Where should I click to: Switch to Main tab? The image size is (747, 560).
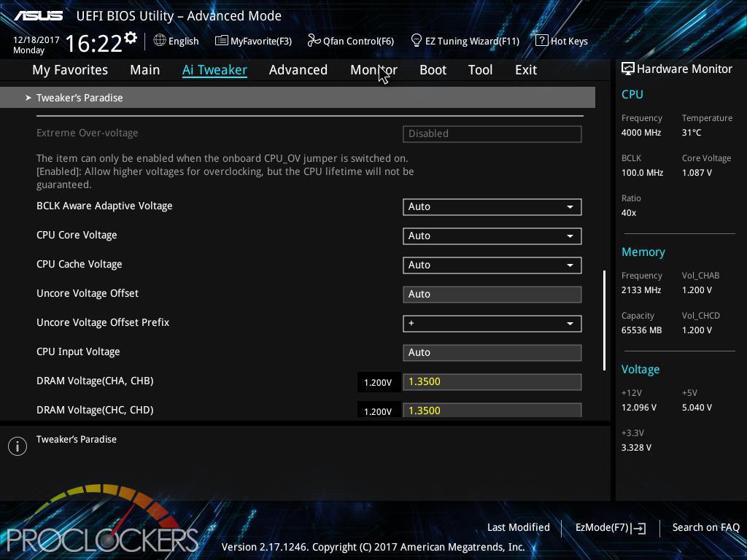145,70
